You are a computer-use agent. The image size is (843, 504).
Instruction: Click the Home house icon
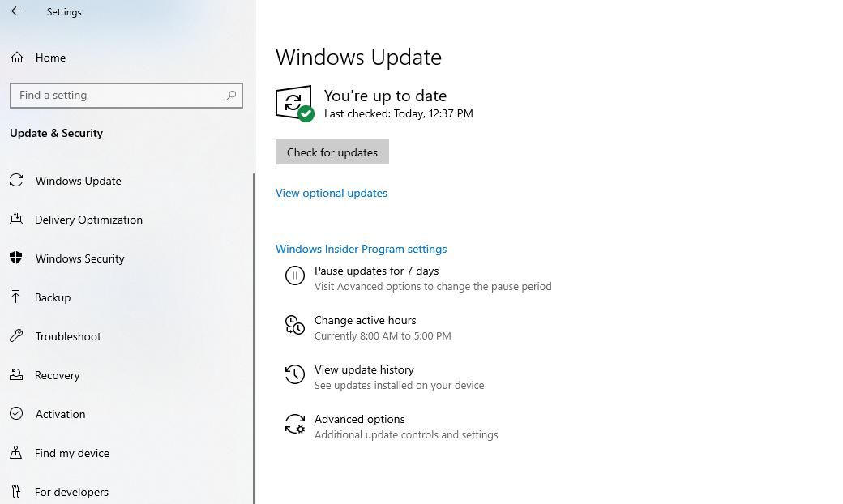[x=17, y=58]
